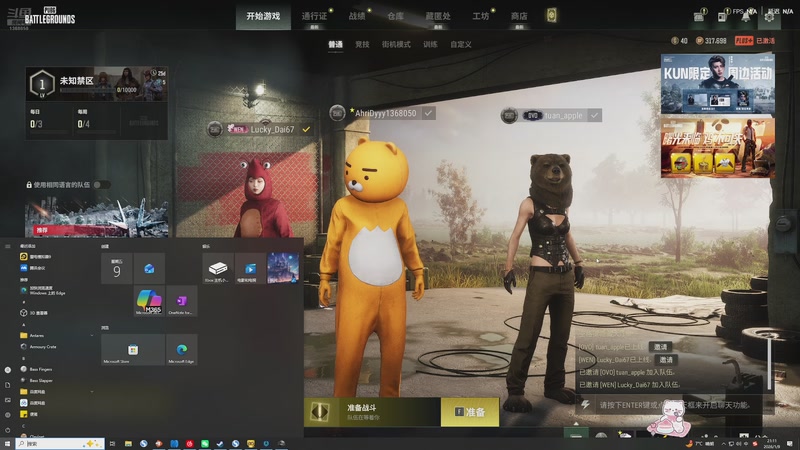Viewport: 800px width, 450px height.
Task: Open KUN限定 周边活动 banner
Action: [x=718, y=84]
